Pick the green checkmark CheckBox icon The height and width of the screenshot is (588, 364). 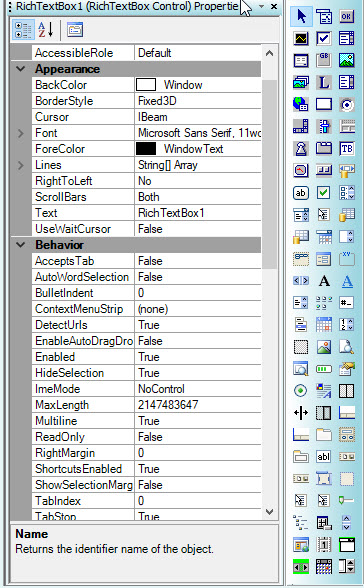point(324,193)
